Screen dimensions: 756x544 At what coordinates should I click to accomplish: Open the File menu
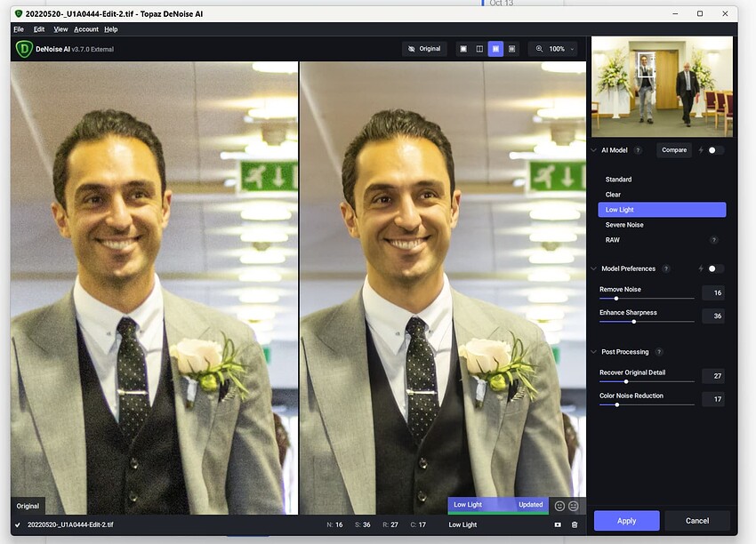click(x=19, y=29)
